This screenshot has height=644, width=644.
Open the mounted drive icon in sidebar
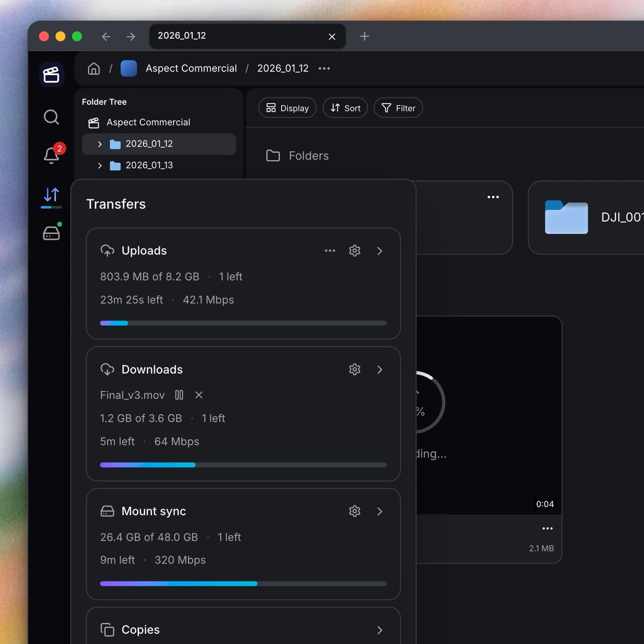[52, 233]
